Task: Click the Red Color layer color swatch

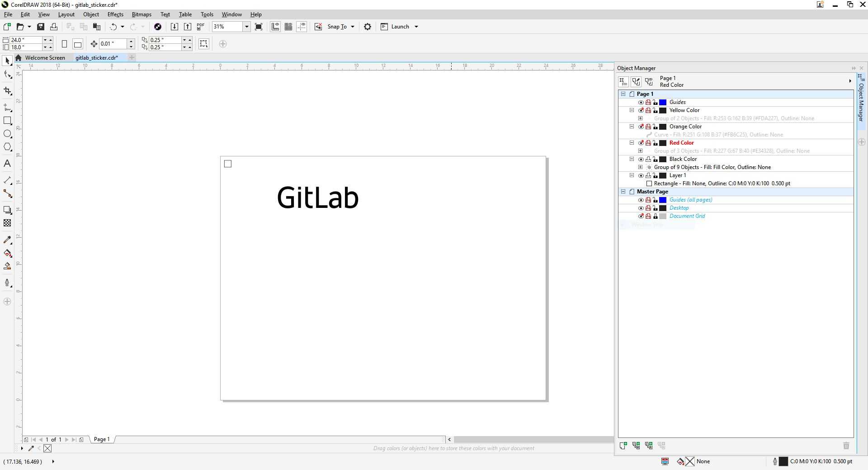Action: [663, 143]
